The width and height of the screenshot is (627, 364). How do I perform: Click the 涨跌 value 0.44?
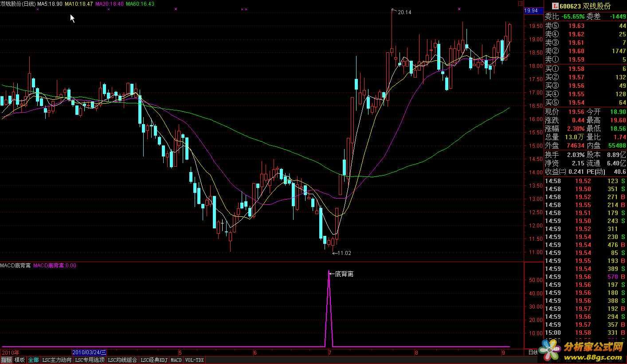point(578,120)
